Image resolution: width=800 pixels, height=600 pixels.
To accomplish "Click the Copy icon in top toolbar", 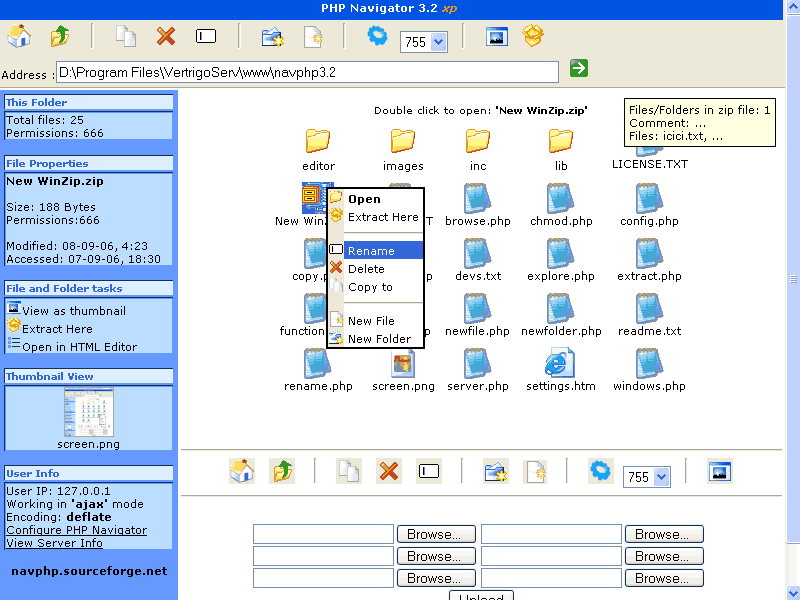I will [x=126, y=36].
